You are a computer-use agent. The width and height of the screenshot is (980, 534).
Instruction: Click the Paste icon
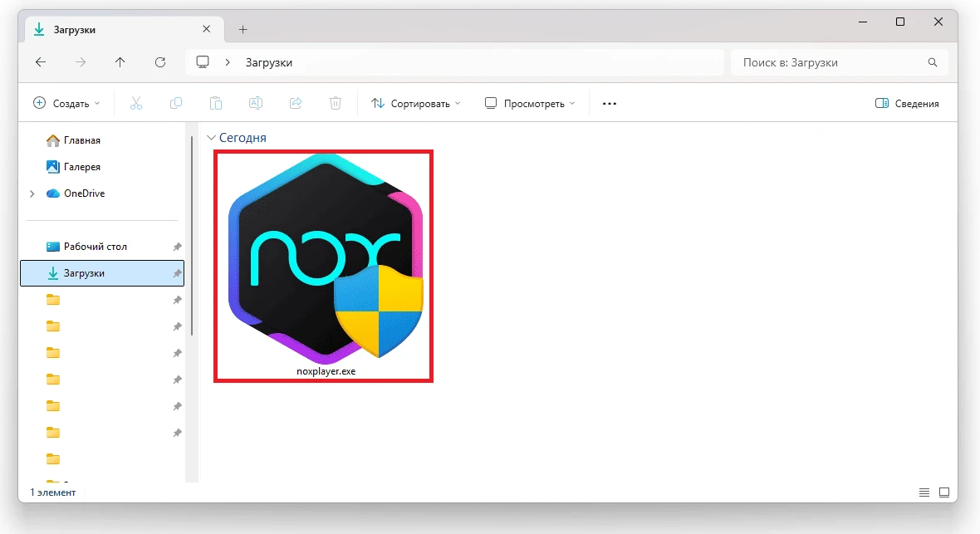(x=215, y=103)
